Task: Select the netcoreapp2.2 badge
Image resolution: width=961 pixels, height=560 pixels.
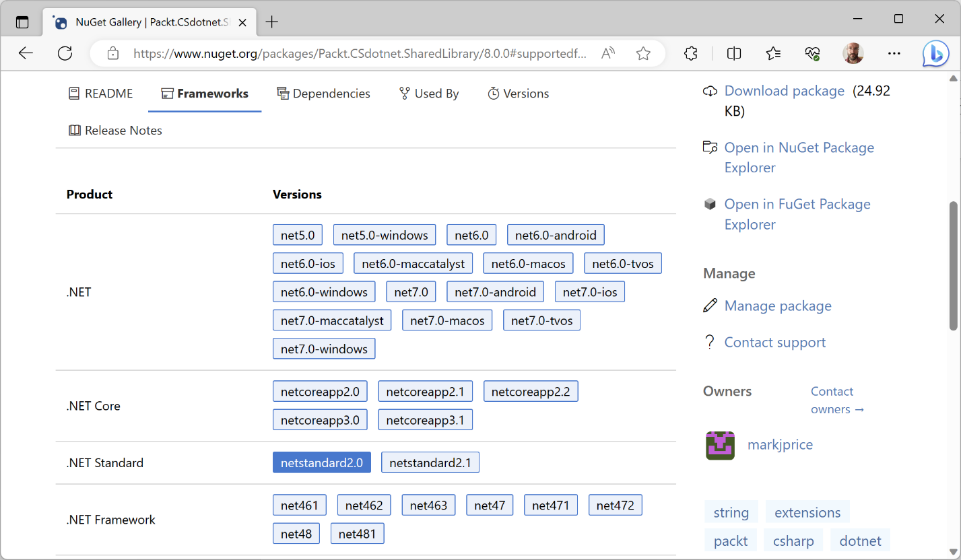Action: click(x=531, y=391)
